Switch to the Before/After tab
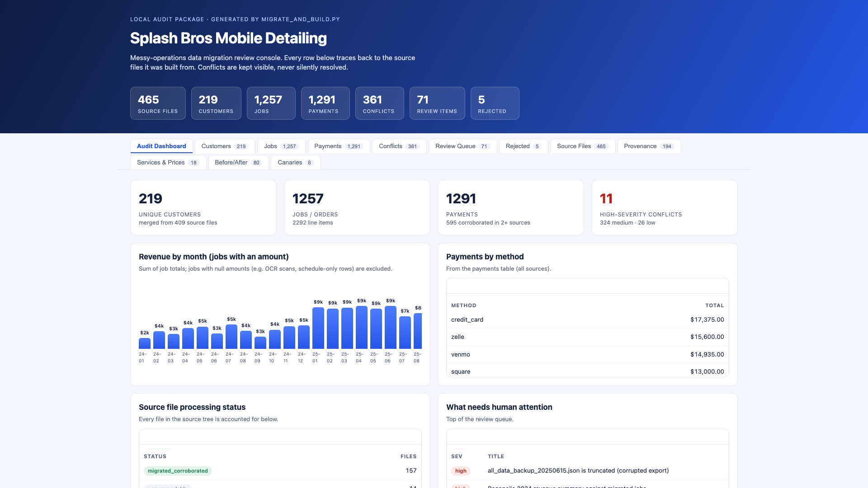 point(238,162)
